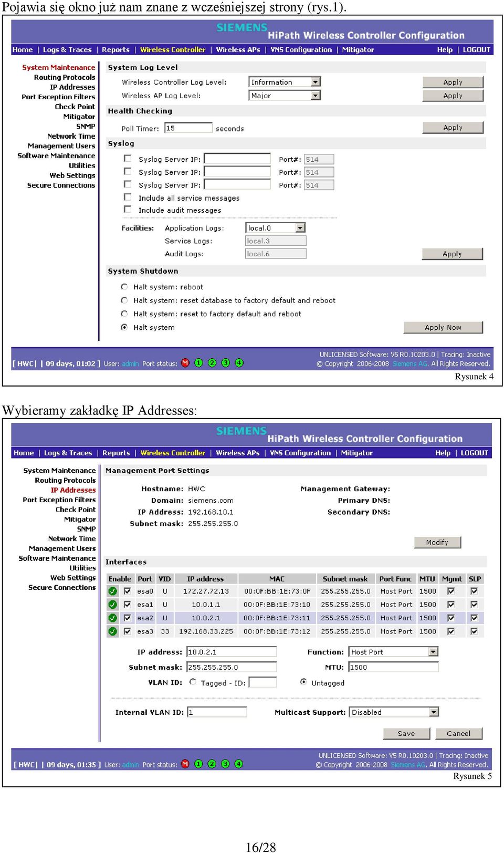Open Help in lower screenshot
Viewport: 504px width, 853px height.
coord(443,453)
